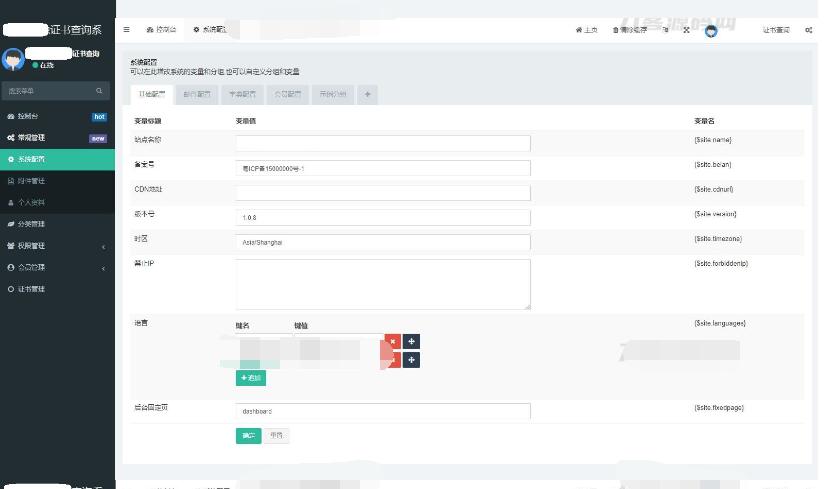Click the 站点名称 input field
This screenshot has height=489, width=827.
(x=383, y=143)
